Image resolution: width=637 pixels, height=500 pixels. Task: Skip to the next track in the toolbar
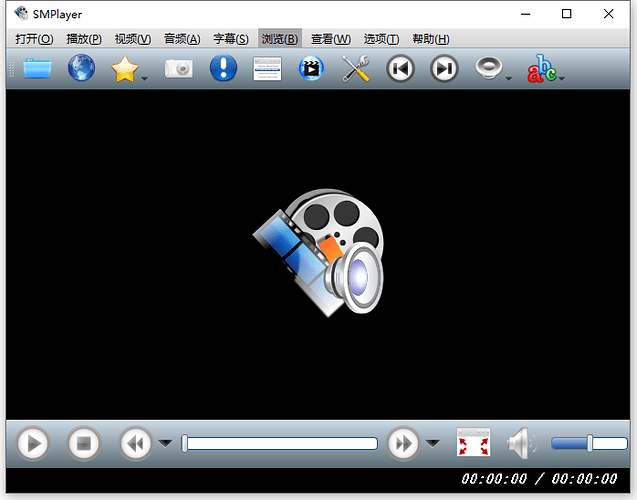coord(444,69)
